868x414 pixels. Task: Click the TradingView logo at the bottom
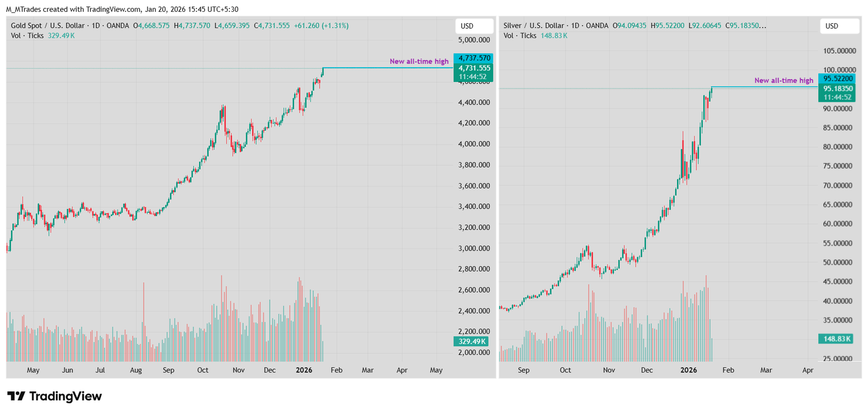[x=54, y=396]
